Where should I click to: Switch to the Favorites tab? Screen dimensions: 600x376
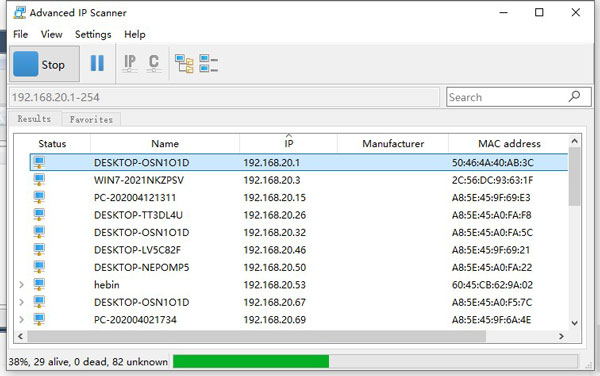(x=91, y=119)
